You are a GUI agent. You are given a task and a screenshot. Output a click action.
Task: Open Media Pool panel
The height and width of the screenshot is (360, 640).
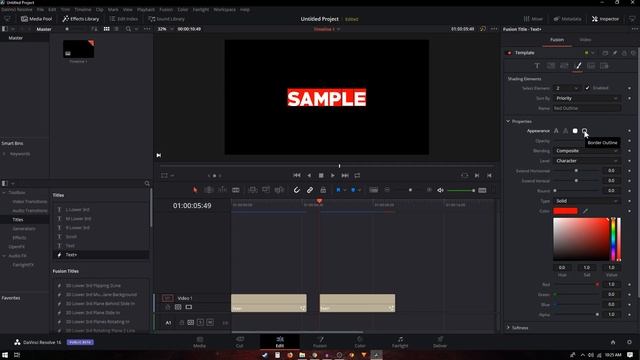point(36,19)
